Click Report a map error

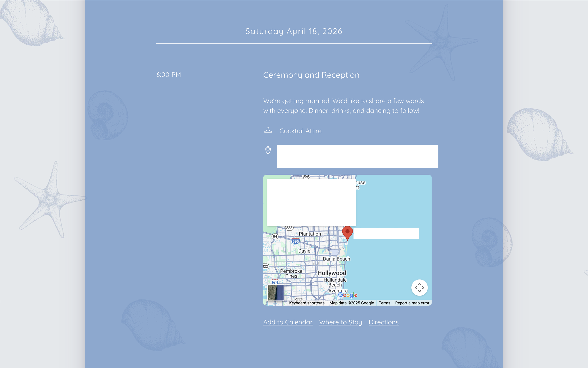412,303
